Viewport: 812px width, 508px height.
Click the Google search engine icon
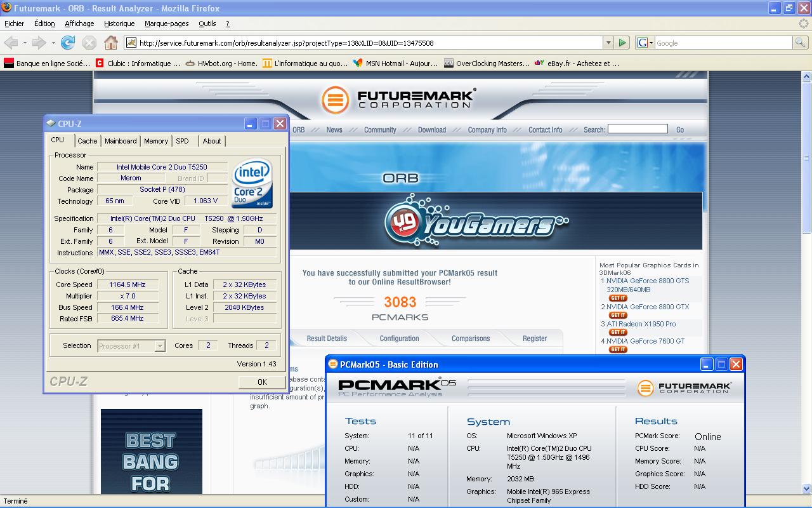point(641,43)
